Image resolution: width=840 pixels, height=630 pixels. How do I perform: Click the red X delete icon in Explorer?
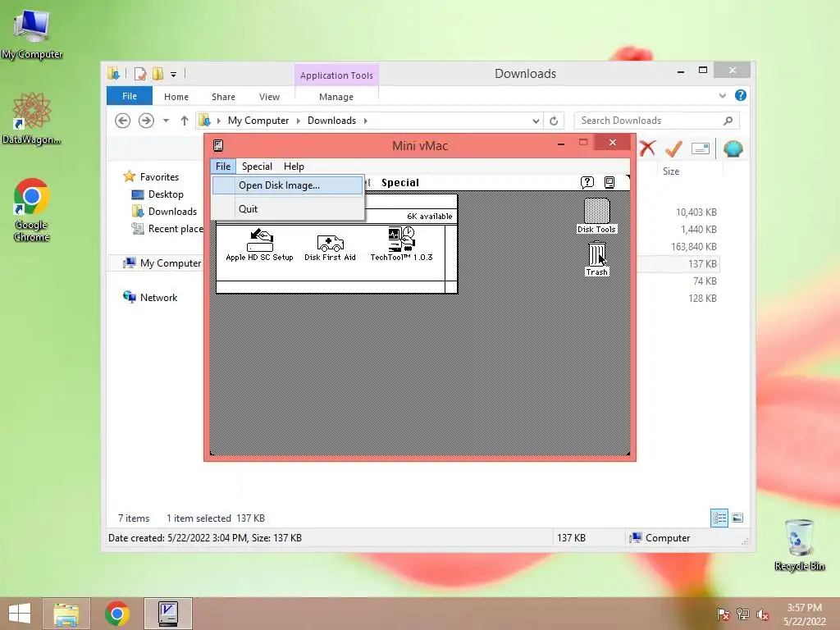pyautogui.click(x=647, y=148)
